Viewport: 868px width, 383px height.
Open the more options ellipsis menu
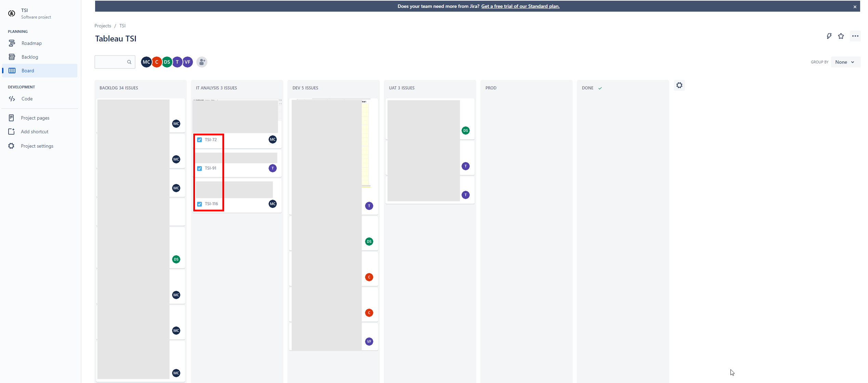pos(855,36)
